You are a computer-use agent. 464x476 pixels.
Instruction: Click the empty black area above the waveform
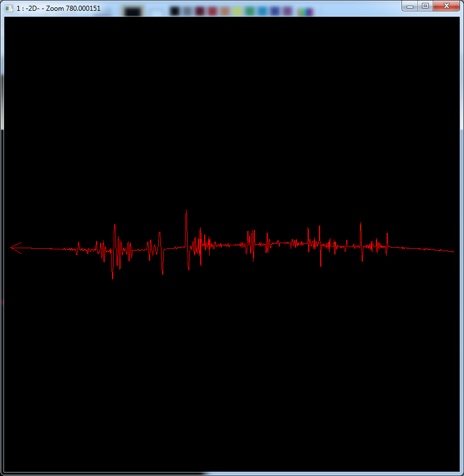tap(227, 114)
